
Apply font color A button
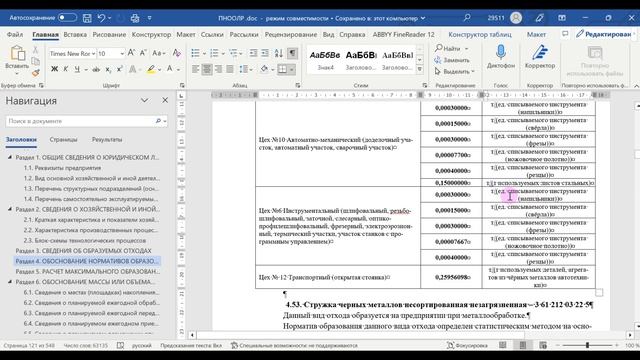[x=169, y=69]
